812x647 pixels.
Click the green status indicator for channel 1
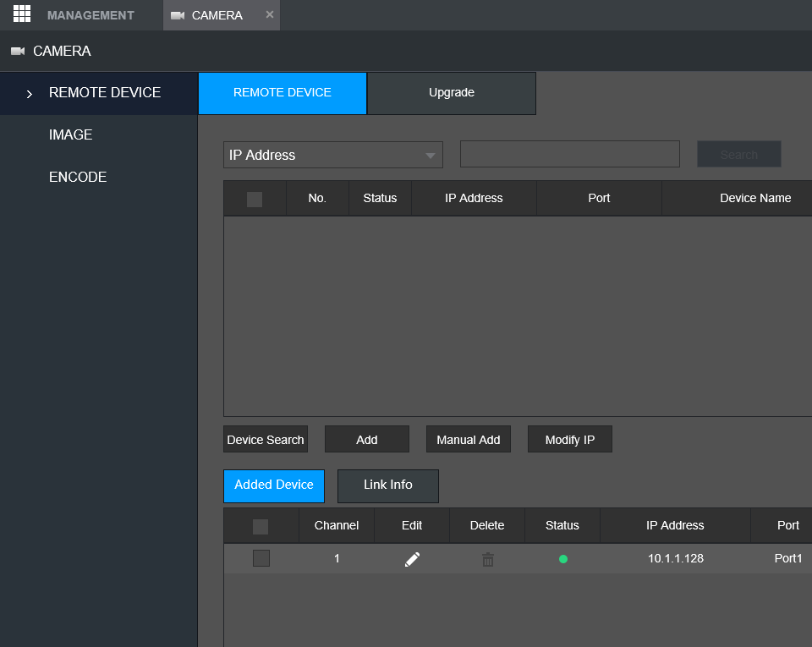point(562,559)
